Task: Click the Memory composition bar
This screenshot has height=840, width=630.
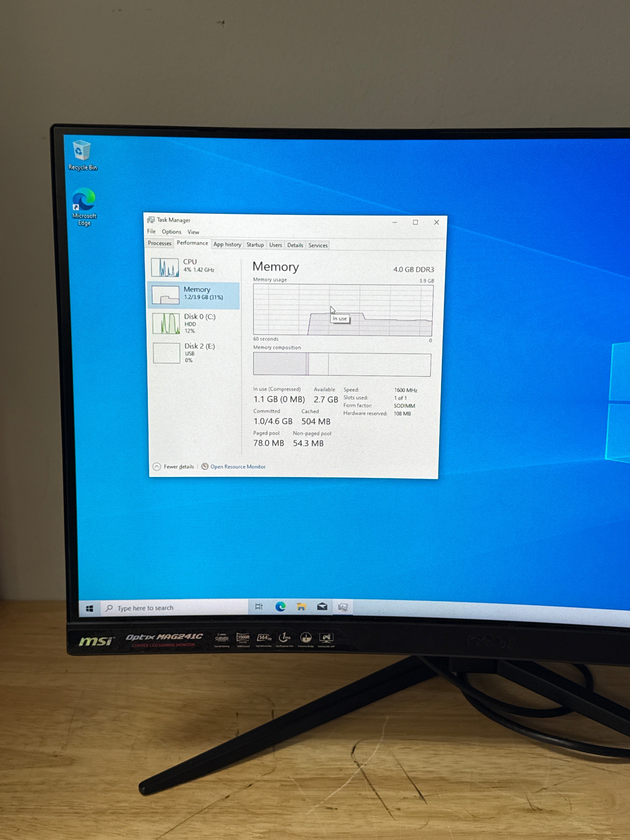Action: coord(342,365)
